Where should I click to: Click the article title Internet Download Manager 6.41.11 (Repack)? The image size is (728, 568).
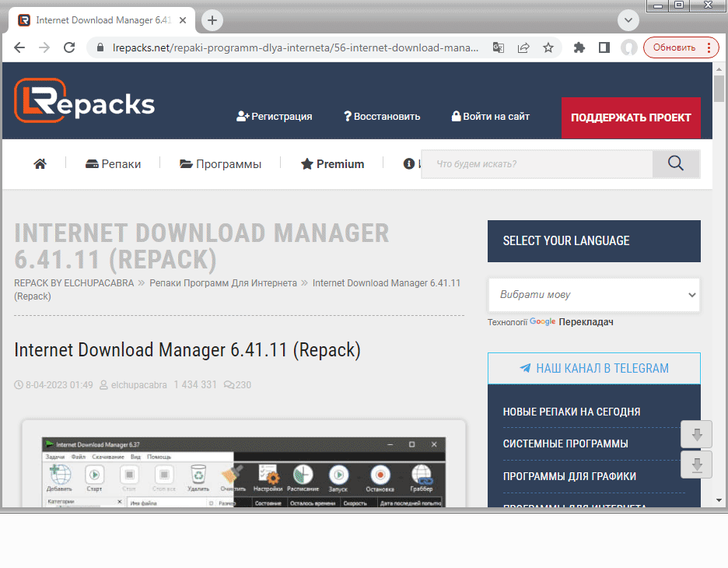[x=187, y=350]
